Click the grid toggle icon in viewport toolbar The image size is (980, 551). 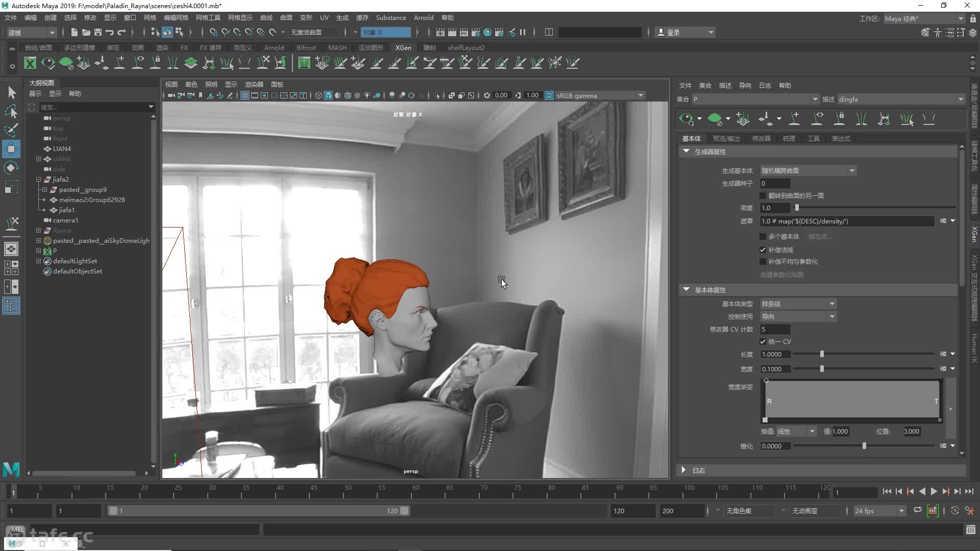point(245,95)
